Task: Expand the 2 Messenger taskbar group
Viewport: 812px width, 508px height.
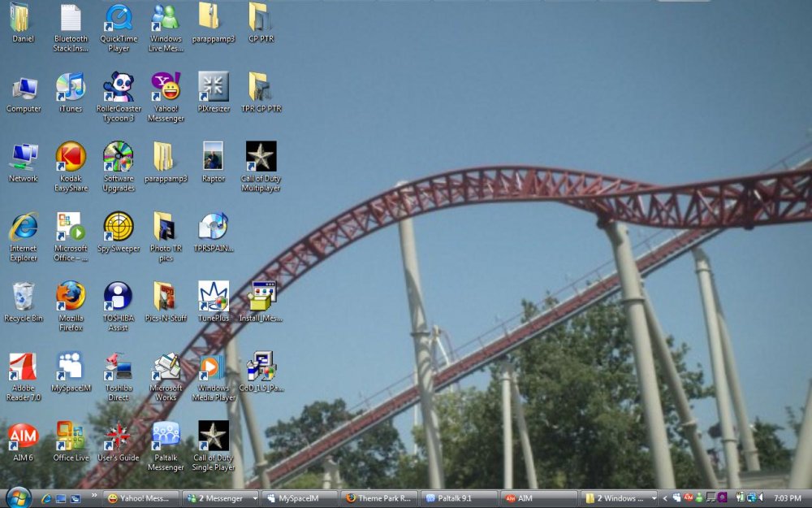Action: [221, 498]
